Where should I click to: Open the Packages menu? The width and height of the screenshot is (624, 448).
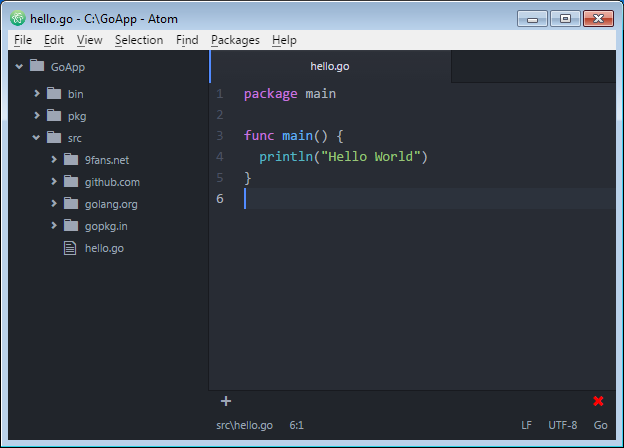click(x=235, y=40)
